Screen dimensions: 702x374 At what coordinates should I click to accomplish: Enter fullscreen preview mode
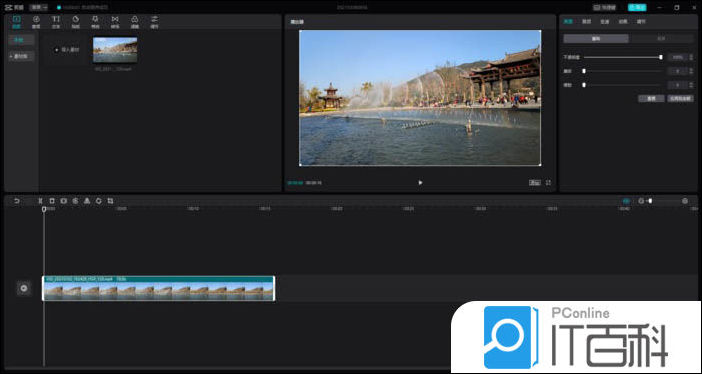coord(548,183)
